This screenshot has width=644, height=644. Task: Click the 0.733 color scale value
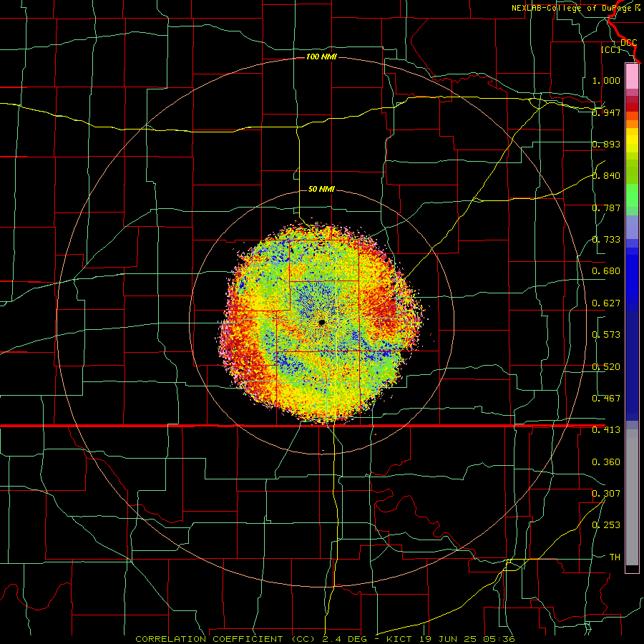(x=606, y=240)
